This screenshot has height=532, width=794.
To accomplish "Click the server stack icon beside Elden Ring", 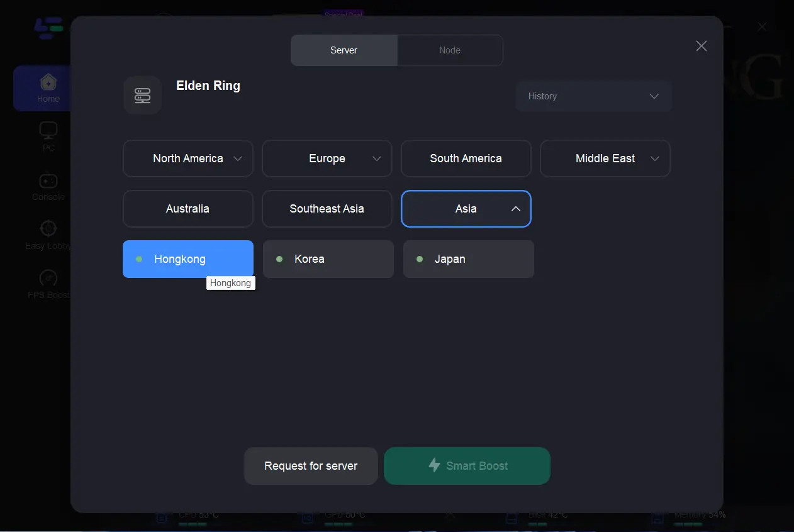I will [x=142, y=96].
